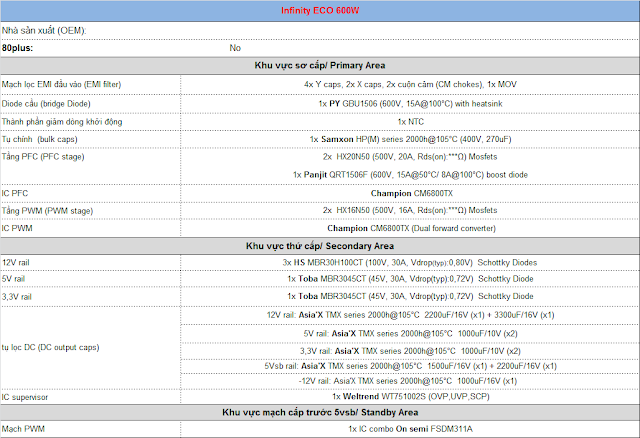Viewport: 640px width, 438px height.
Task: Click the Toba MBR3045CT value in 5V rail row
Action: (x=410, y=279)
